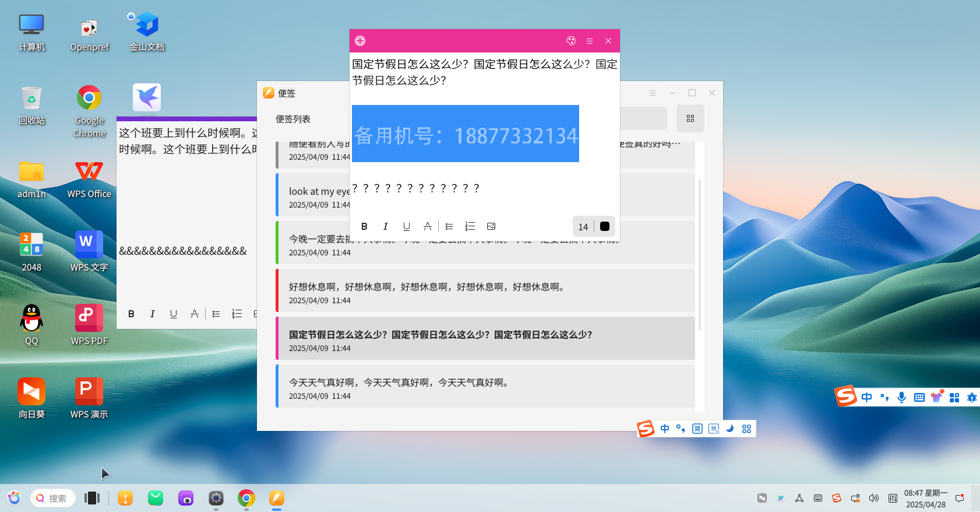Viewport: 980px width, 512px height.
Task: Toggle Strikethrough in the purple sticky note
Action: click(195, 314)
